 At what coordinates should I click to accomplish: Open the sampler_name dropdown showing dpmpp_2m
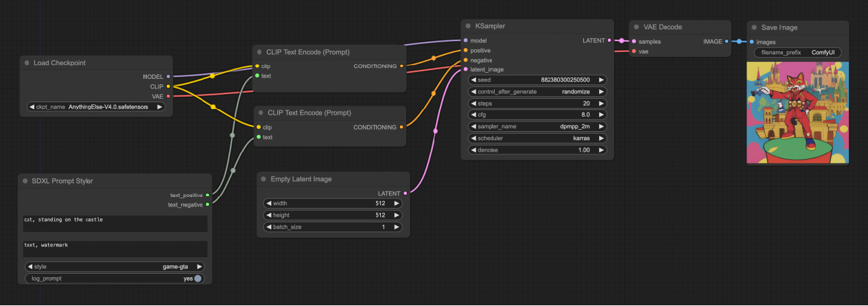537,126
